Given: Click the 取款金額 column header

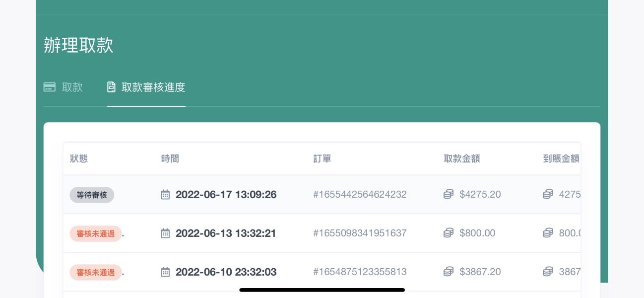Looking at the screenshot, I should [462, 159].
